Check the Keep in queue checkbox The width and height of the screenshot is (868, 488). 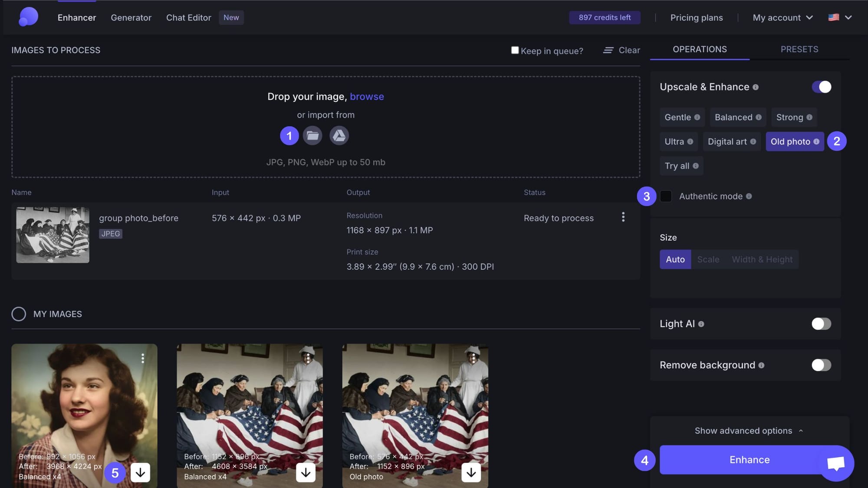click(515, 50)
